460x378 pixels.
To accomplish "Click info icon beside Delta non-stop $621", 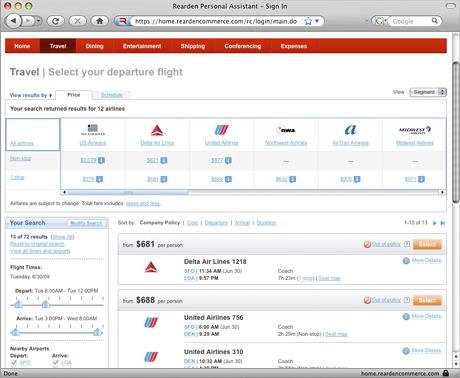I will [164, 160].
